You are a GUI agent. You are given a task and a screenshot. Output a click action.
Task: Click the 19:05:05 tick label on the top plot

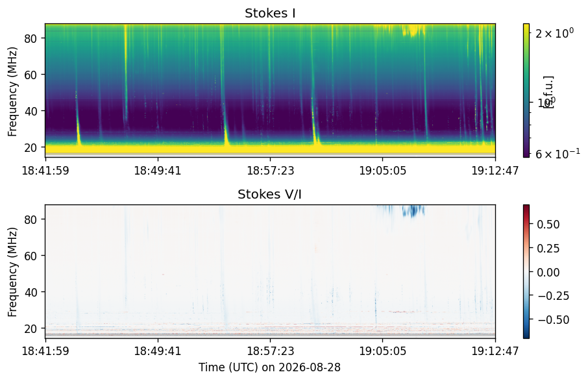point(382,171)
